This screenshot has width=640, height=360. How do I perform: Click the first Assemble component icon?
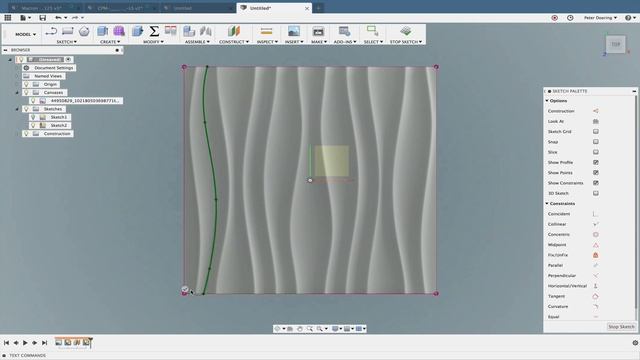189,31
